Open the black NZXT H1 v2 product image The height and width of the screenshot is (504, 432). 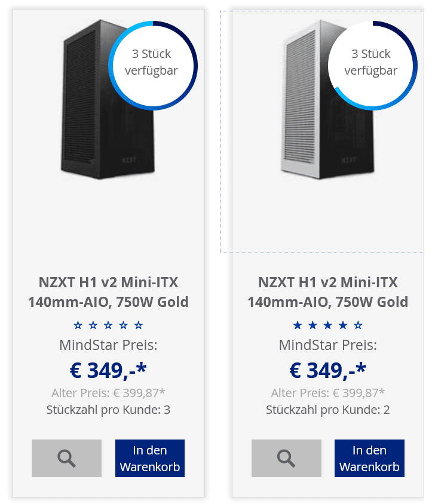point(108,100)
